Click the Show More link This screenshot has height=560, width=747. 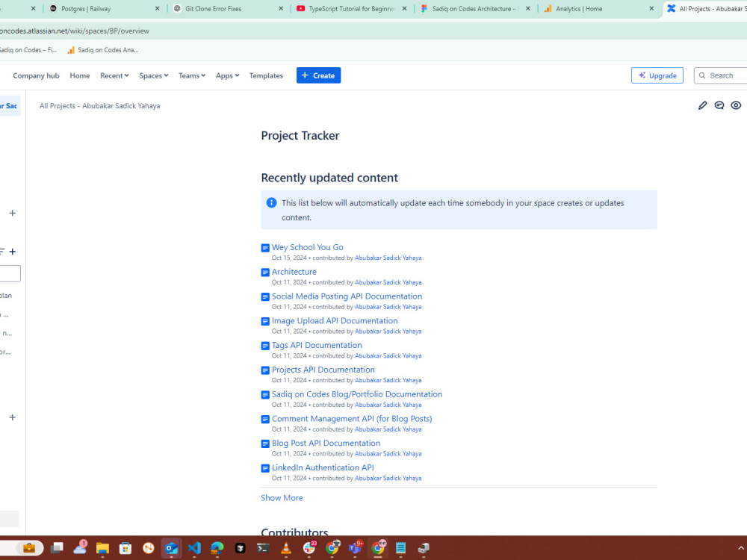click(282, 497)
